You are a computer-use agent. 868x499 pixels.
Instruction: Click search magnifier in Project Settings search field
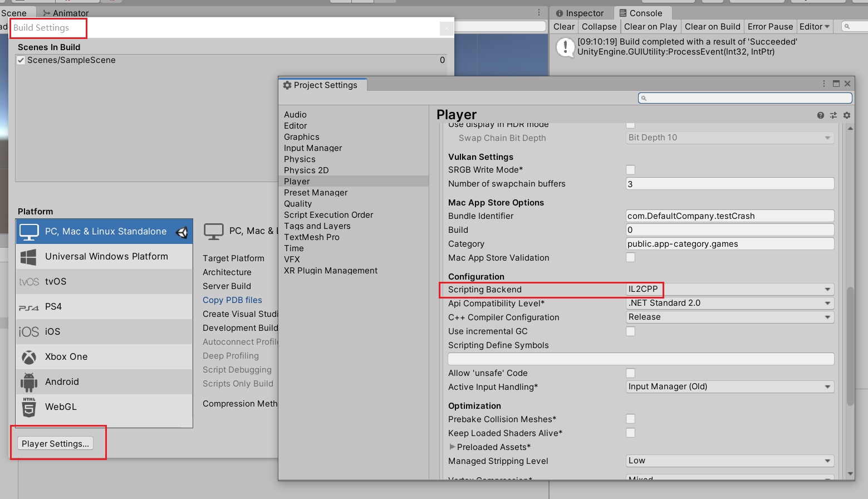(644, 98)
